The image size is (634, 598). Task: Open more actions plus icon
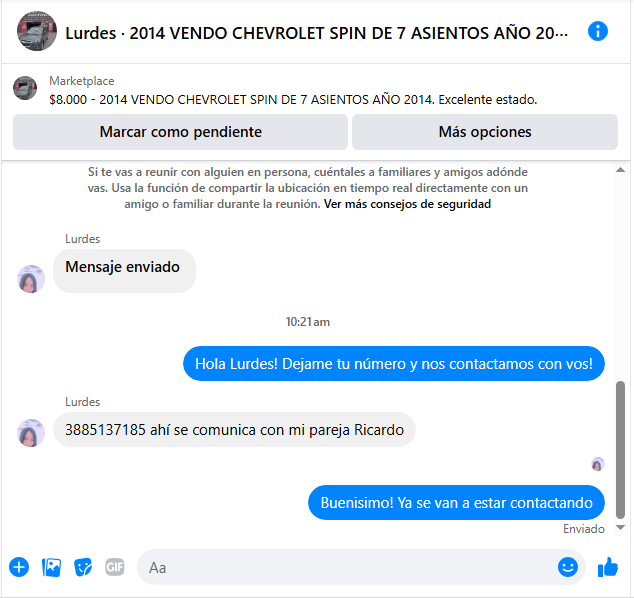(19, 567)
